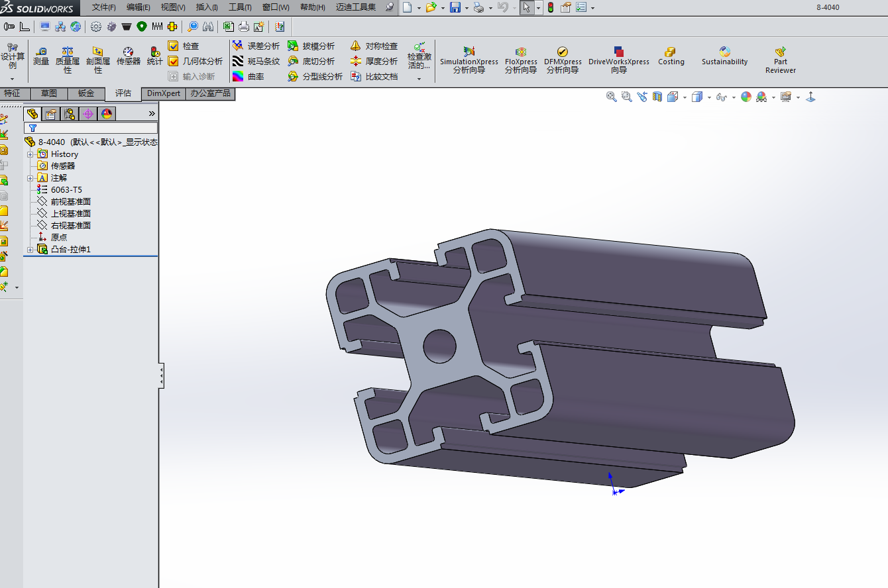888x588 pixels.
Task: Open the view orientation dropdown
Action: 685,97
